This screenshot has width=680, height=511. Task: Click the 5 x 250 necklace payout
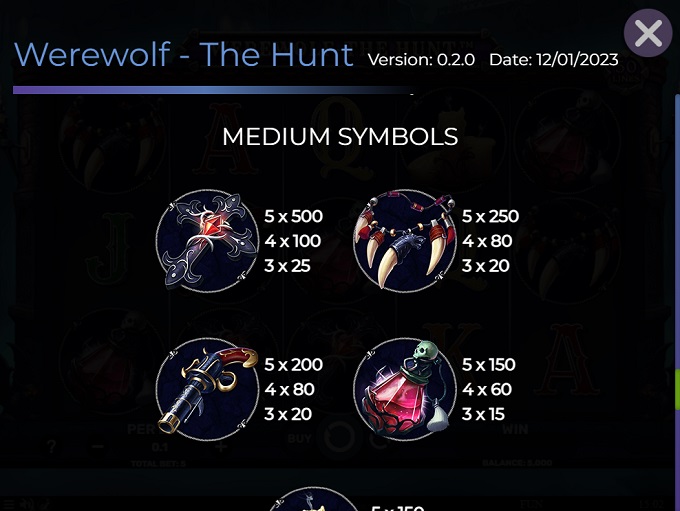[x=490, y=216]
